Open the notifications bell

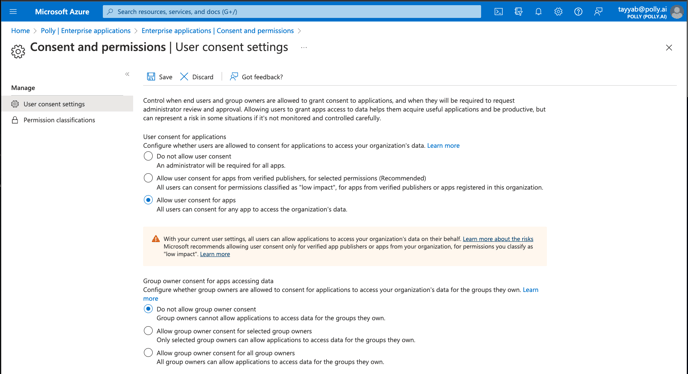pos(538,12)
